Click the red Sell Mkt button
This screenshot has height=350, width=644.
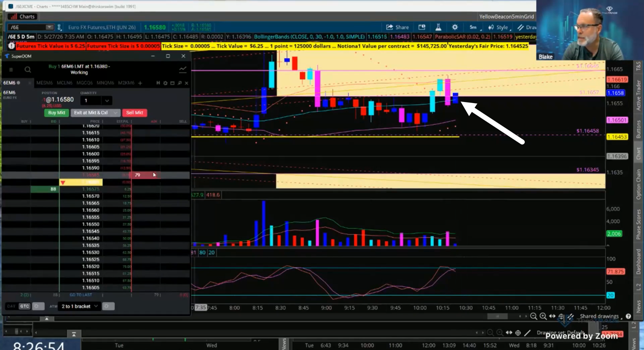[x=135, y=112]
